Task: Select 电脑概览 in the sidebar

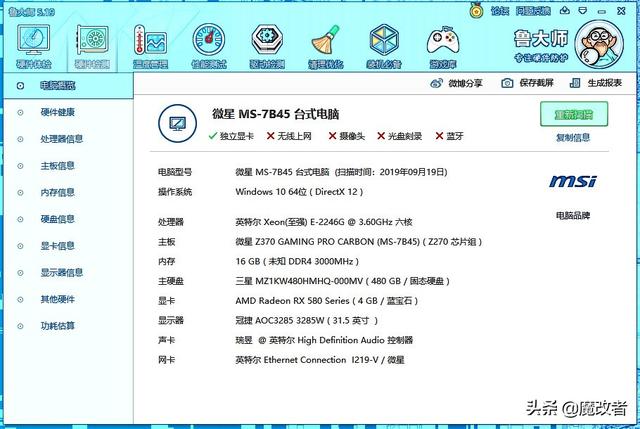Action: click(x=69, y=86)
